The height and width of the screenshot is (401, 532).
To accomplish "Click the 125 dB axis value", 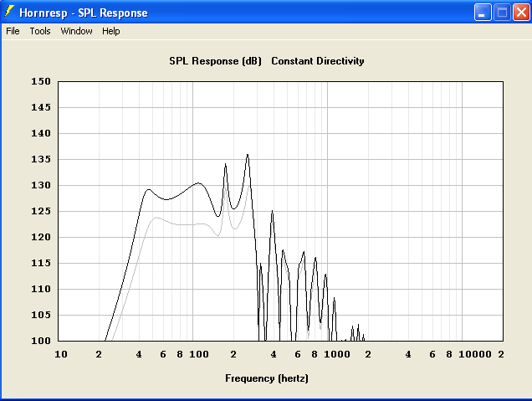I will click(41, 211).
